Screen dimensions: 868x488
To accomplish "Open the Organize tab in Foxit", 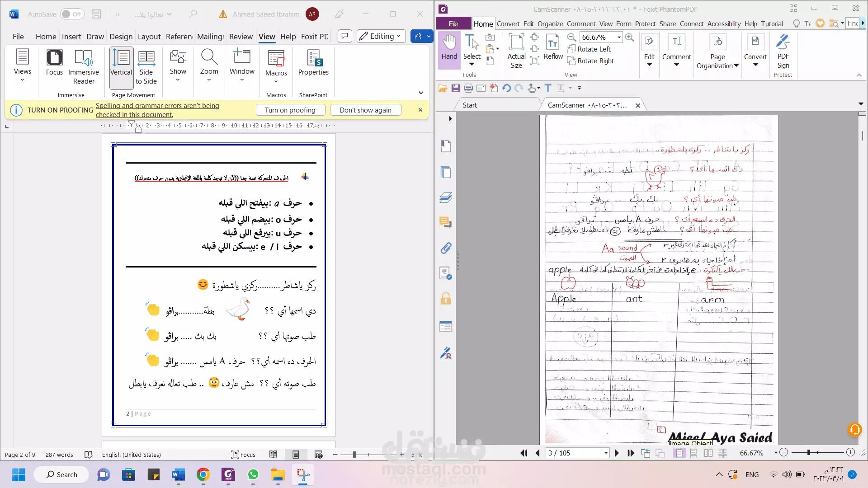I will pyautogui.click(x=550, y=23).
